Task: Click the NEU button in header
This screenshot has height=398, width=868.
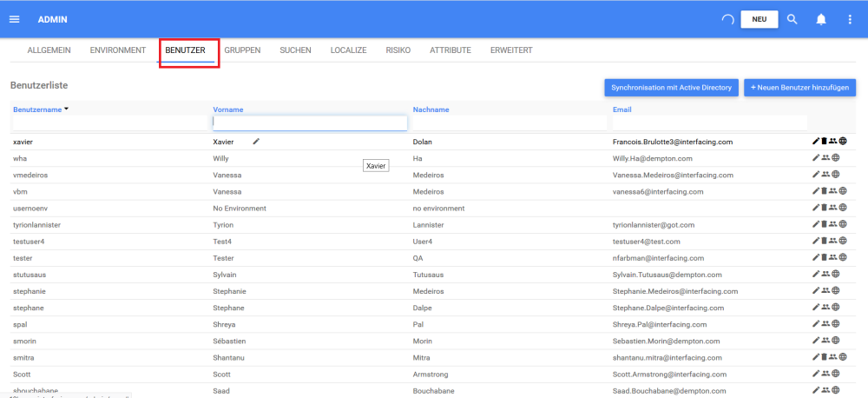Action: pos(759,19)
